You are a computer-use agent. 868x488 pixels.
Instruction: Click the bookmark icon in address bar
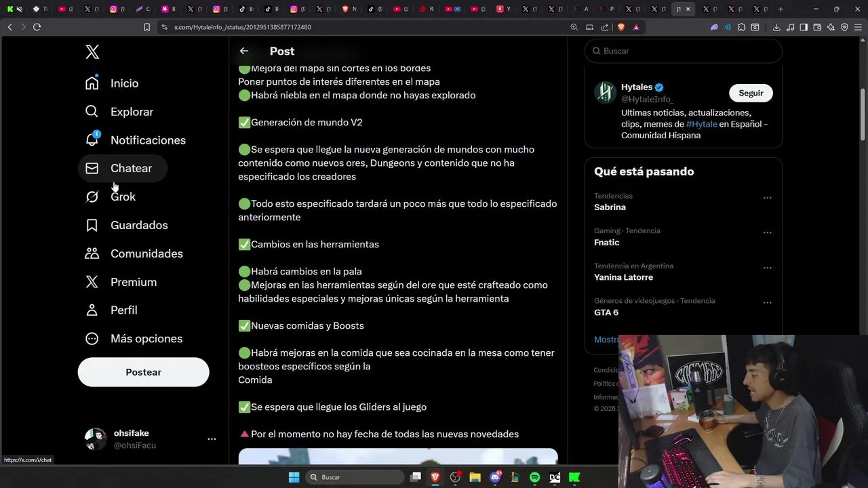click(x=146, y=27)
